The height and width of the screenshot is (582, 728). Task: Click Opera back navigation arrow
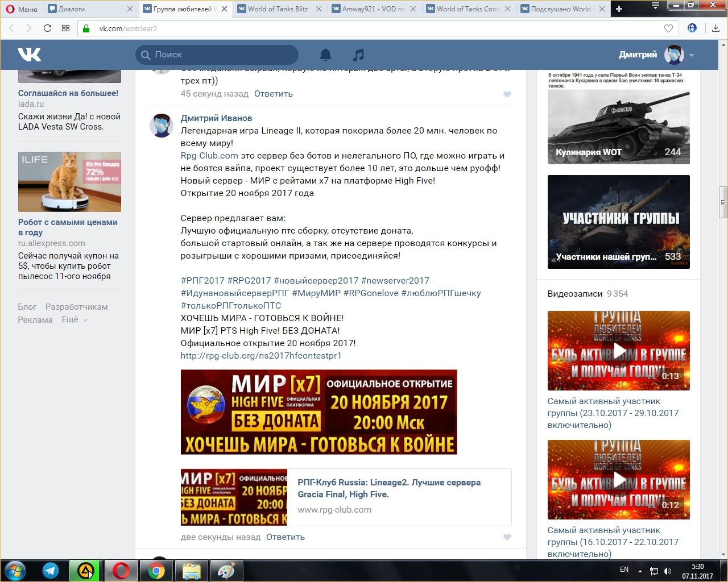coord(11,28)
